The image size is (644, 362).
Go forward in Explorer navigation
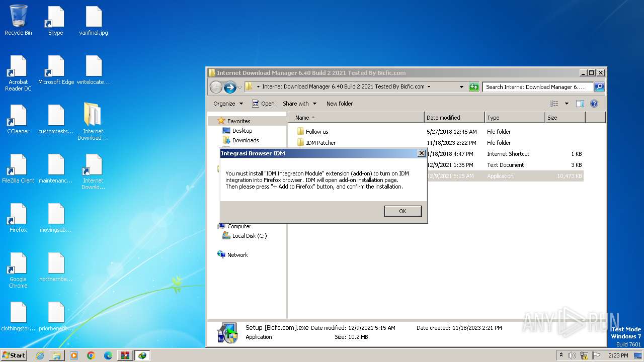(x=230, y=87)
